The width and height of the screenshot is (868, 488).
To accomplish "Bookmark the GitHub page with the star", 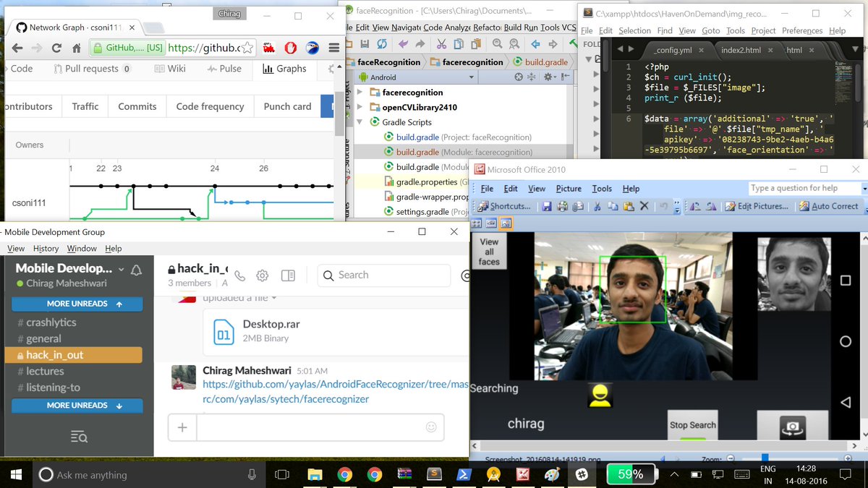I will 248,48.
